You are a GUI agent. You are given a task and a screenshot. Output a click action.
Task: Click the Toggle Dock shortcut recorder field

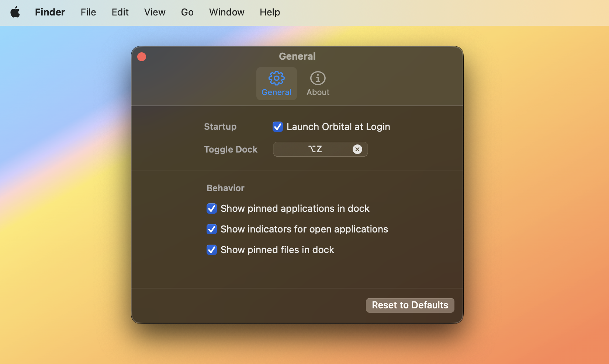tap(320, 149)
